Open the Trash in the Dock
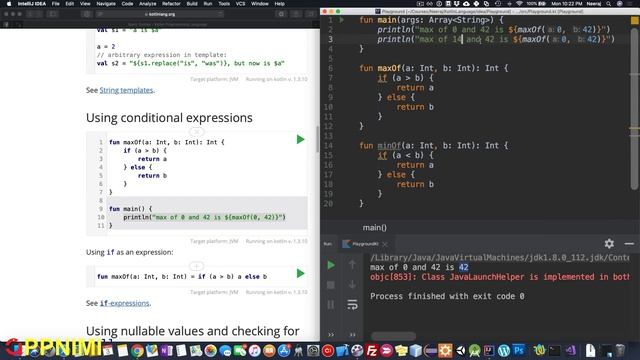Image resolution: width=640 pixels, height=360 pixels. pyautogui.click(x=620, y=351)
